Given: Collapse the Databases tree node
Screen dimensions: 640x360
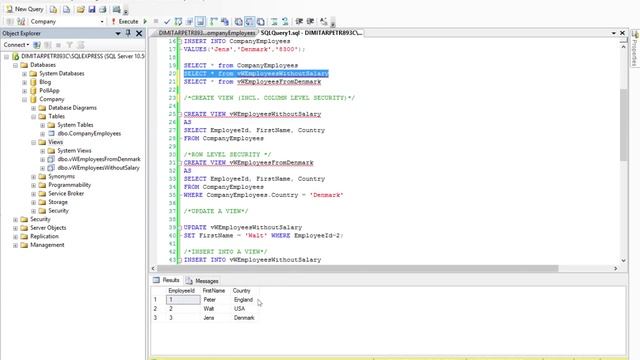Looking at the screenshot, I should (x=16, y=65).
